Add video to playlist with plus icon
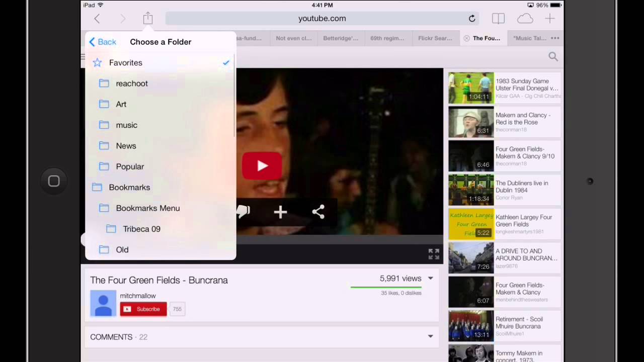Viewport: 644px width, 362px height. [x=280, y=212]
